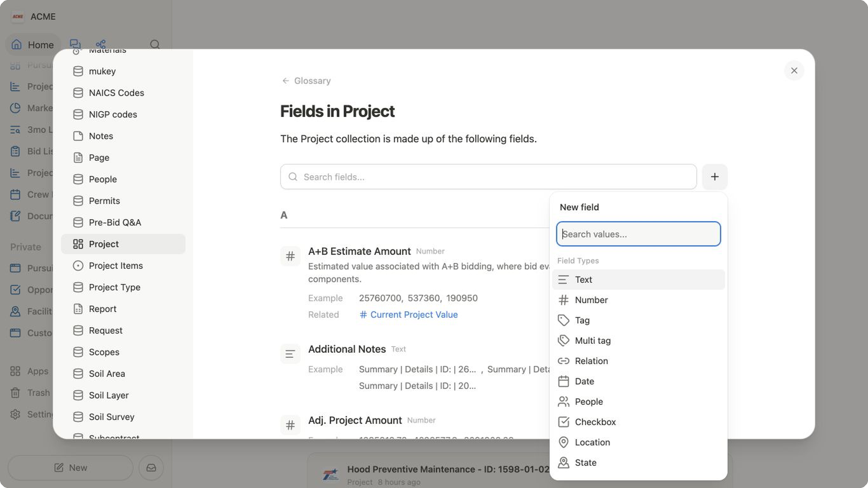Click the Search fields box
The image size is (868, 488).
click(488, 177)
